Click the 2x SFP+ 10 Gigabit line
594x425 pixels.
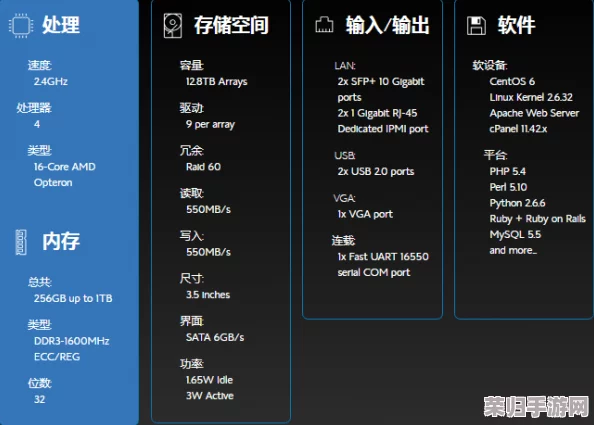[x=381, y=81]
